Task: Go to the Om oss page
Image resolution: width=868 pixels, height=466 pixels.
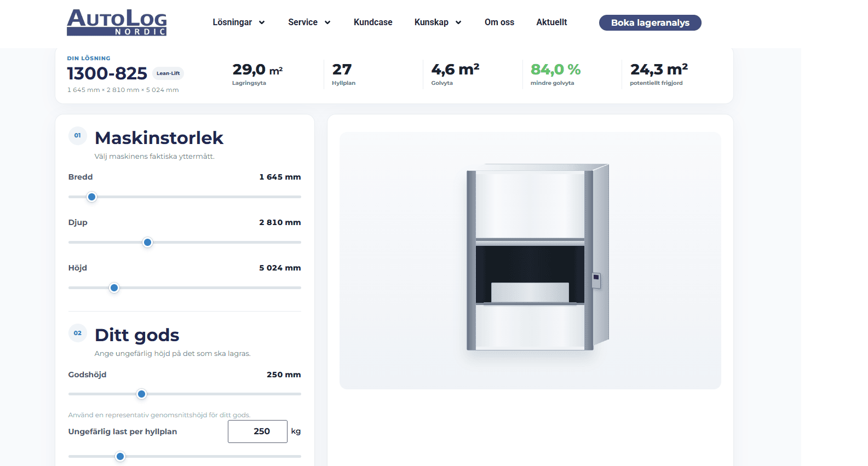Action: coord(499,22)
